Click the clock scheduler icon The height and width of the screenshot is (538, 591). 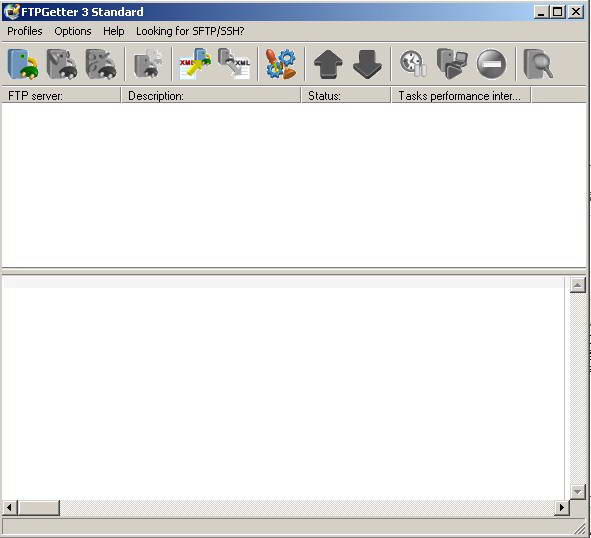[413, 64]
